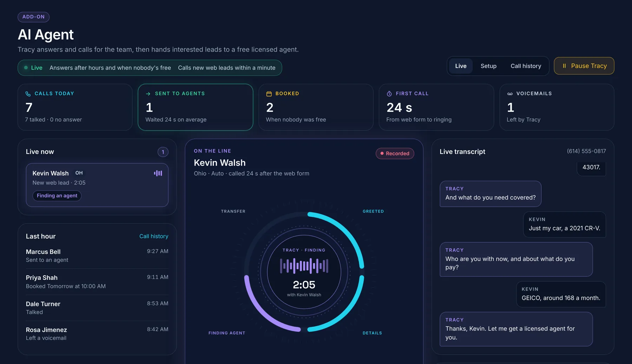This screenshot has height=364, width=632.
Task: Click the Finding an agent badge
Action: tap(57, 196)
